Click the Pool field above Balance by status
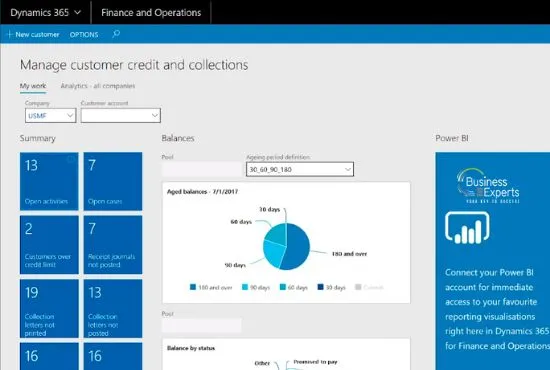550x370 pixels. point(202,325)
